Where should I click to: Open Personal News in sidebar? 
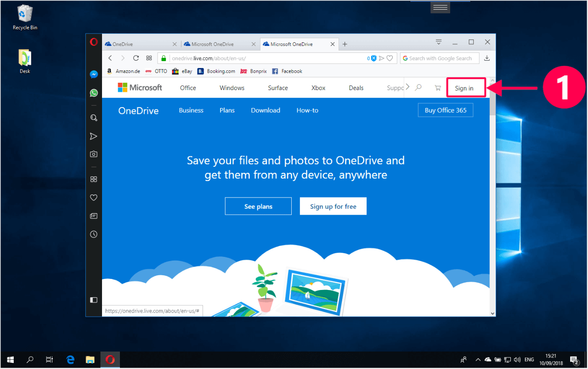tap(94, 216)
